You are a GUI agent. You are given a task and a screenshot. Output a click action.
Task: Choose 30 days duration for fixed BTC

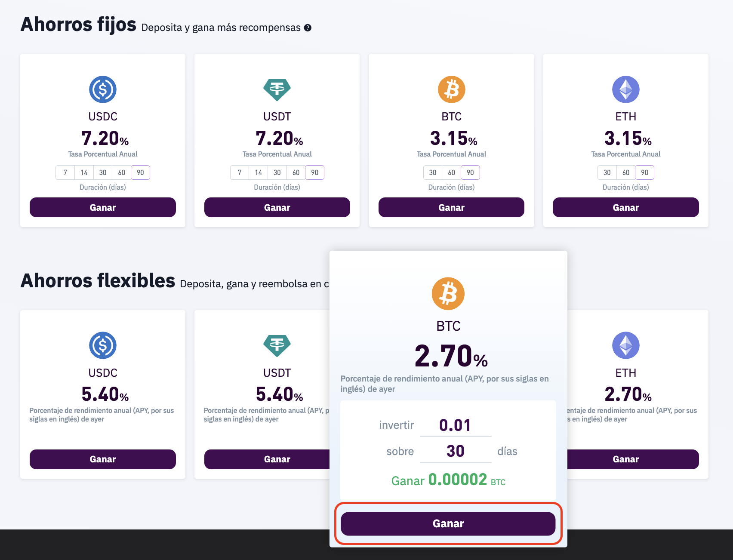[433, 172]
